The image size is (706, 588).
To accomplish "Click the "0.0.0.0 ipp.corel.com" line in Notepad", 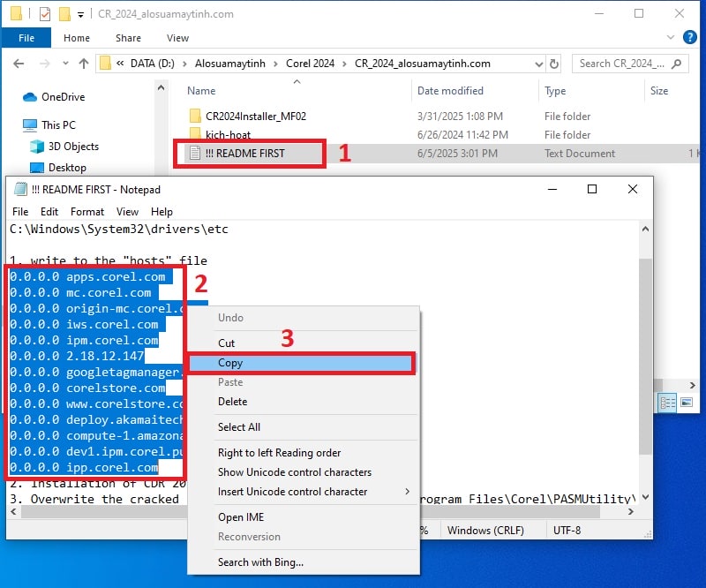I will (x=84, y=468).
